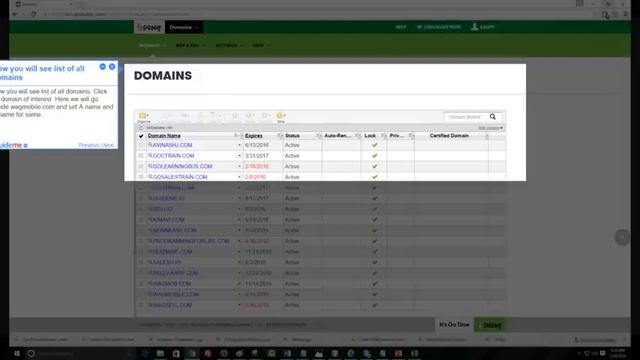Image resolution: width=640 pixels, height=360 pixels.
Task: Click the domain search magnifier icon
Action: pyautogui.click(x=493, y=117)
